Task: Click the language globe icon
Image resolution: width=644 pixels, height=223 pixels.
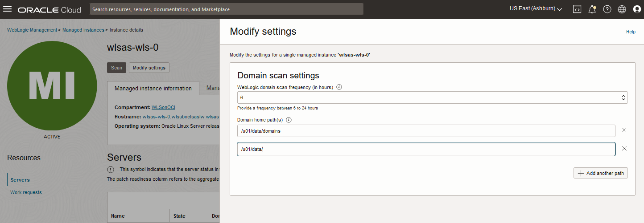Action: click(x=622, y=9)
